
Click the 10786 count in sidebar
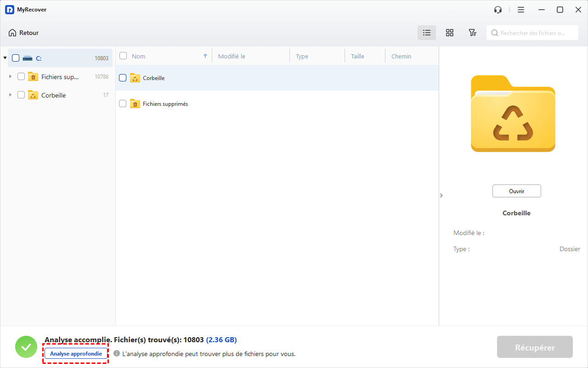(102, 77)
